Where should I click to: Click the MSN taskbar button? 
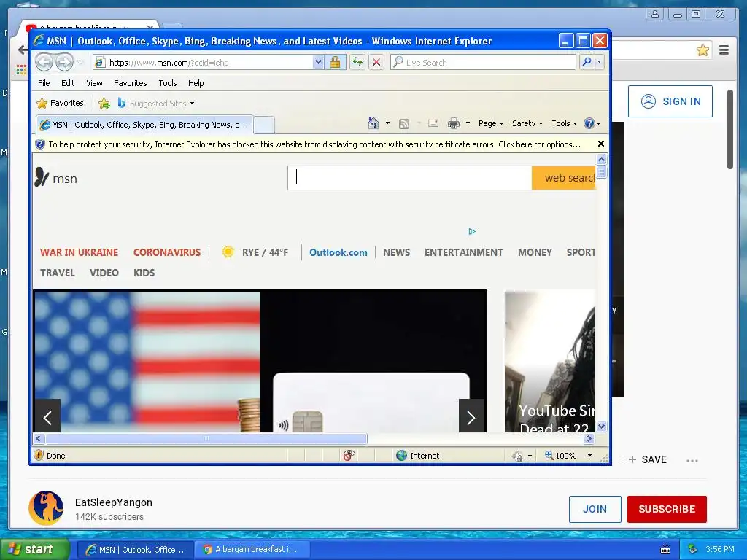point(135,549)
